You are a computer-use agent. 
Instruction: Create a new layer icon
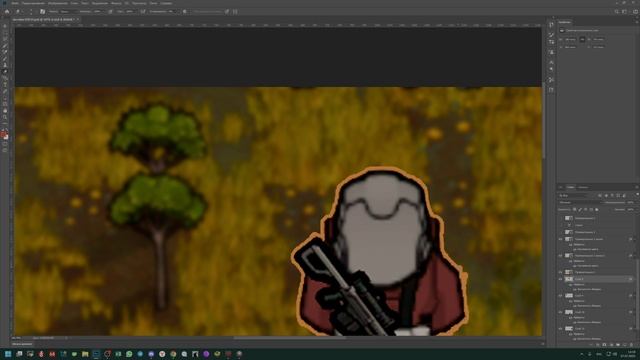pyautogui.click(x=624, y=344)
